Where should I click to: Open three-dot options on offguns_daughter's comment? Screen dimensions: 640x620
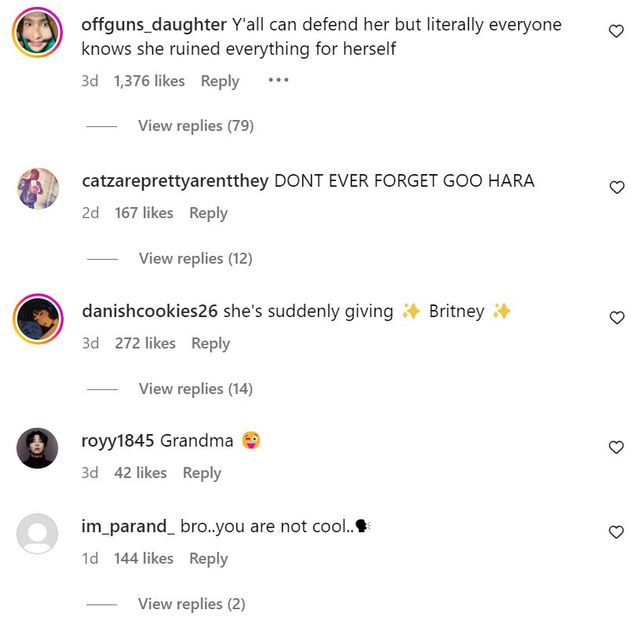(x=278, y=80)
